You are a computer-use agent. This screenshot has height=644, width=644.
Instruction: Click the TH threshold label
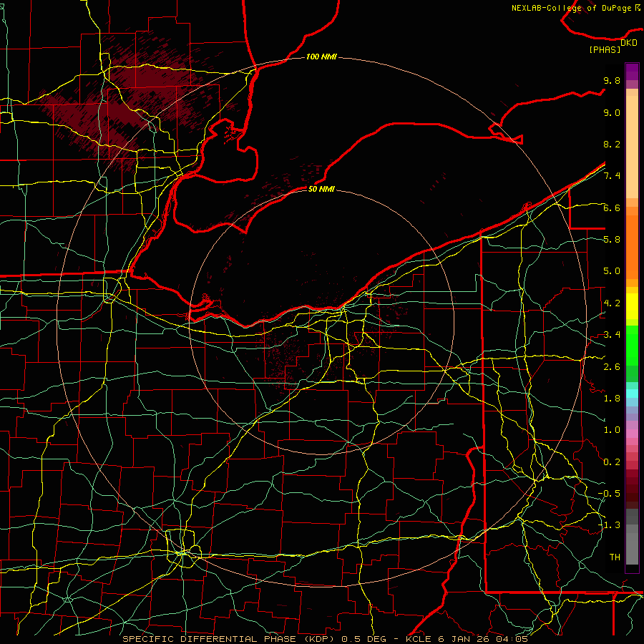pyautogui.click(x=615, y=557)
